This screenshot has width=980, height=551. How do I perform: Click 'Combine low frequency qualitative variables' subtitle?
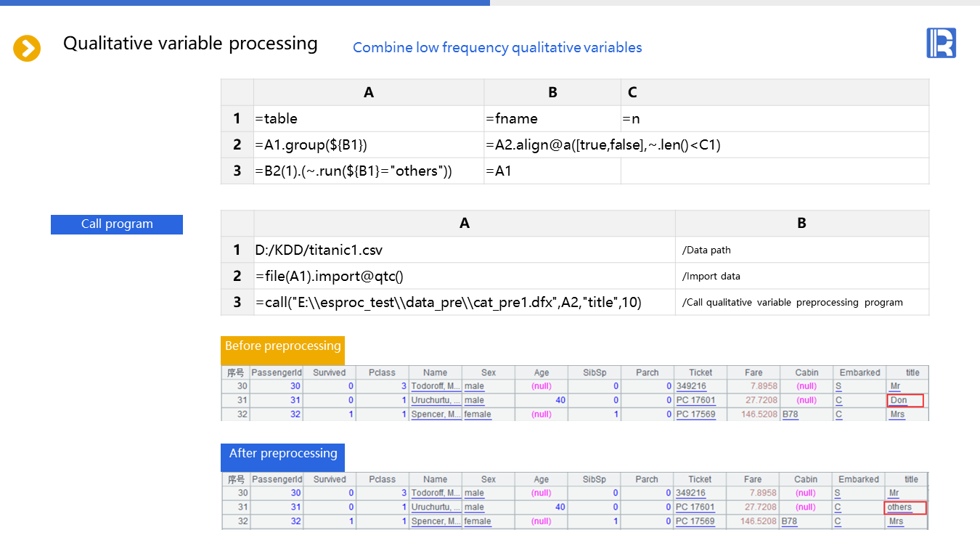point(497,48)
